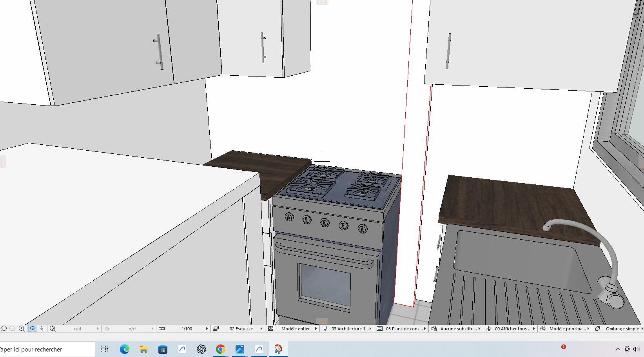Screen dimensions: 644x357
Task: Open File Explorer from the taskbar
Action: [x=143, y=349]
